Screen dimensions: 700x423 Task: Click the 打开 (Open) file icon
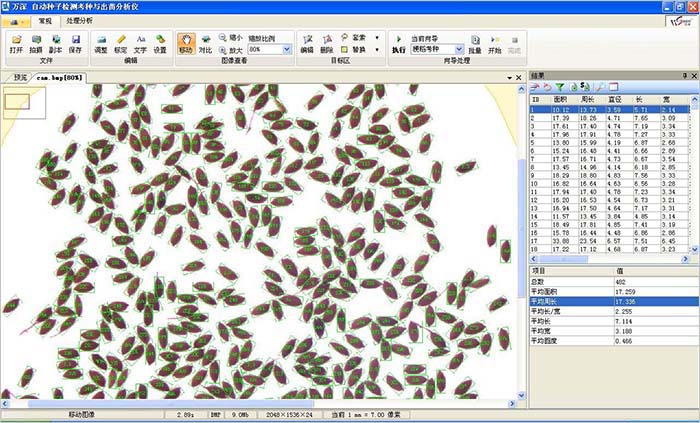click(16, 43)
